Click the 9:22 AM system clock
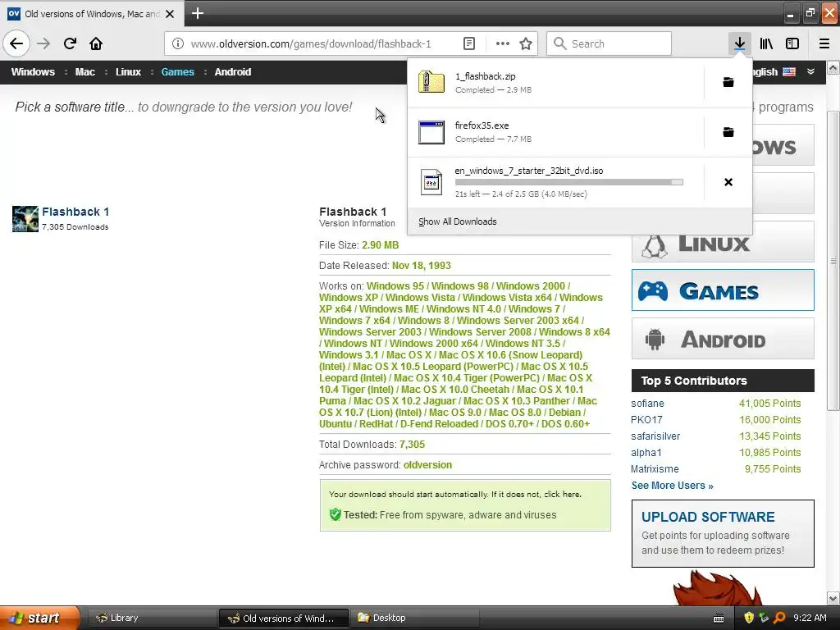Viewport: 840px width, 630px height. (x=810, y=618)
